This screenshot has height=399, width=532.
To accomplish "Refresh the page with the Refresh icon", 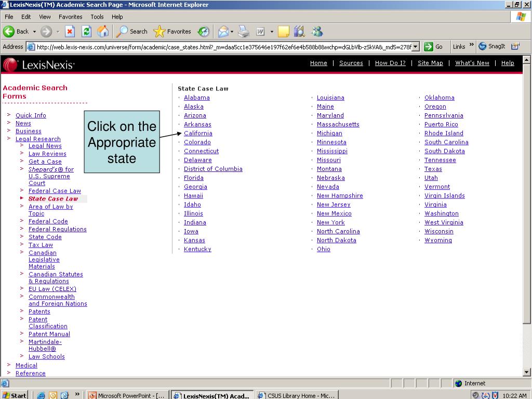I will coord(87,32).
